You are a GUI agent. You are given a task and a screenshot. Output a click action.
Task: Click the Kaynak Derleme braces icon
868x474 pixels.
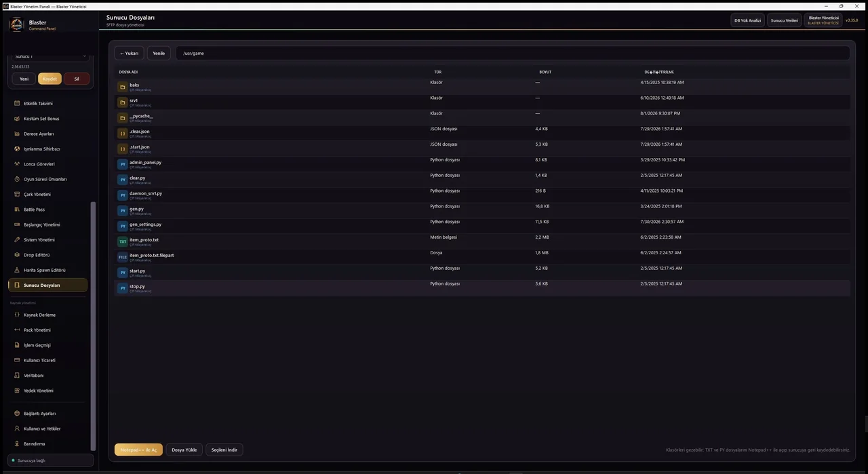tap(17, 315)
